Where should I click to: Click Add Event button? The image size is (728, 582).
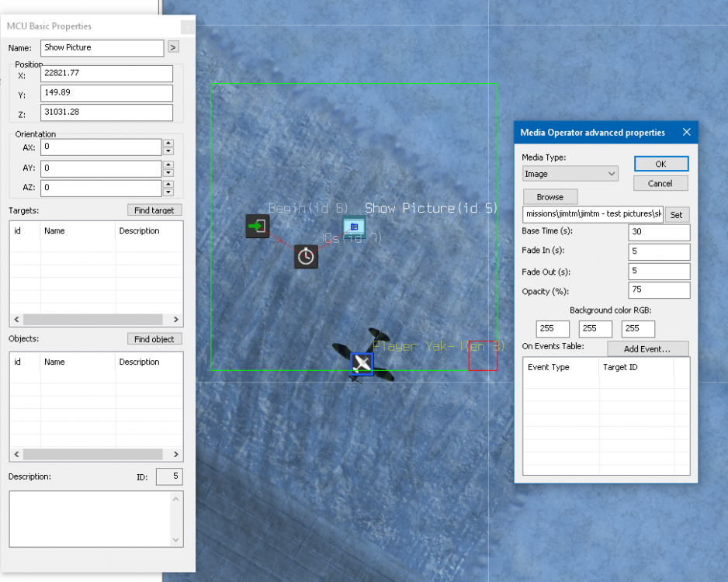pos(649,349)
